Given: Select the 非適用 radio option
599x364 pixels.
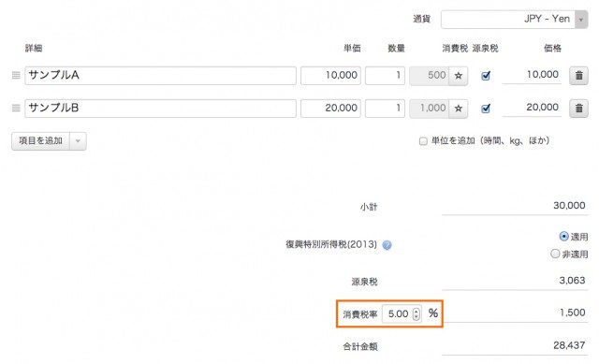Looking at the screenshot, I should [x=555, y=254].
